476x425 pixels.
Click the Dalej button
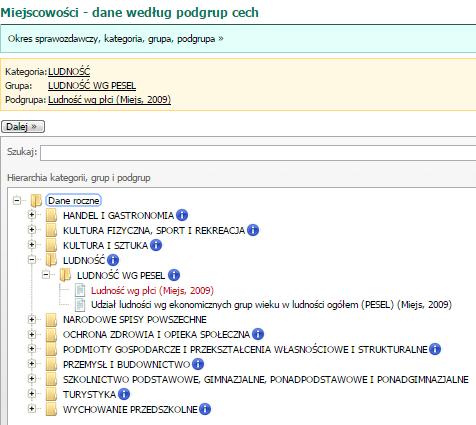[x=23, y=127]
